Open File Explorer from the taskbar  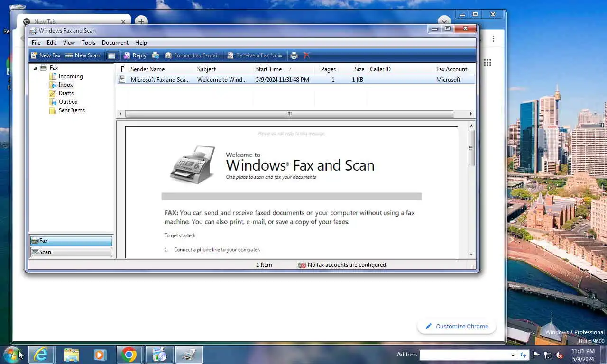[x=71, y=355]
